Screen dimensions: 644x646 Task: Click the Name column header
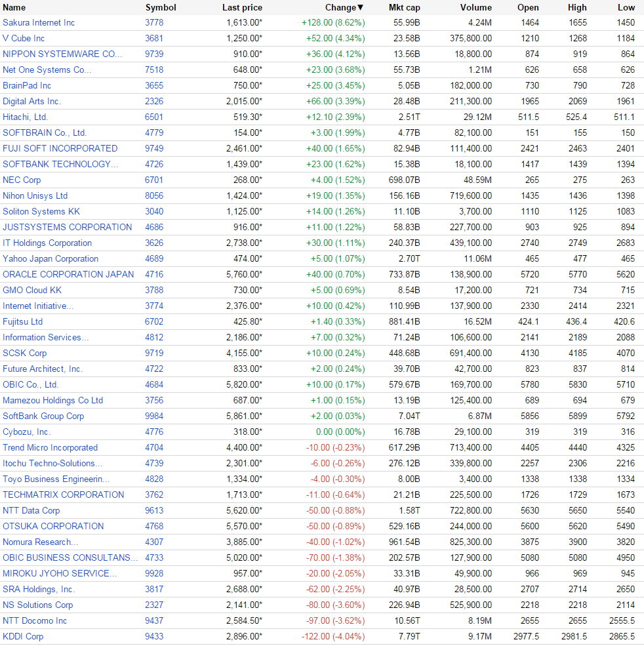pos(14,7)
